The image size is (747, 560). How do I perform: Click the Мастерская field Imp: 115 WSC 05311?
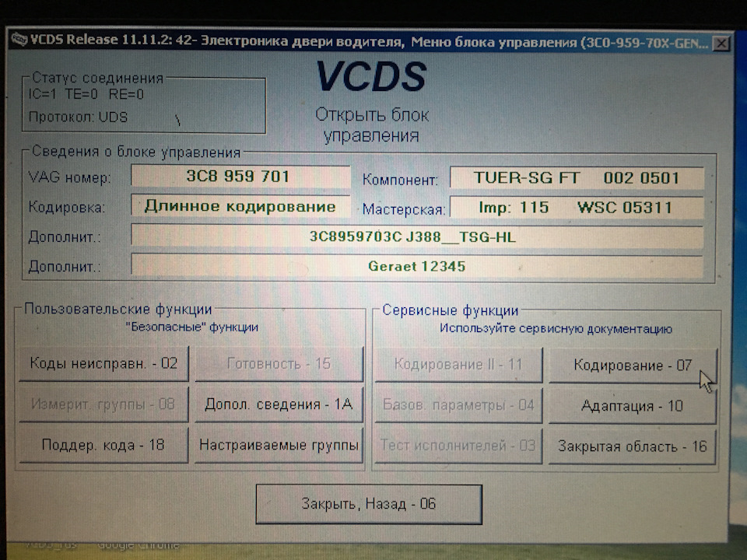coord(577,208)
